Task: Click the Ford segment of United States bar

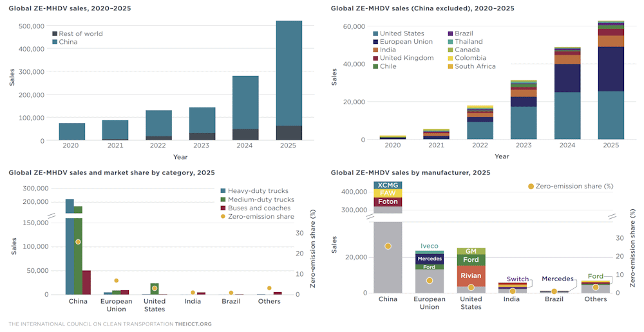Action: [471, 260]
